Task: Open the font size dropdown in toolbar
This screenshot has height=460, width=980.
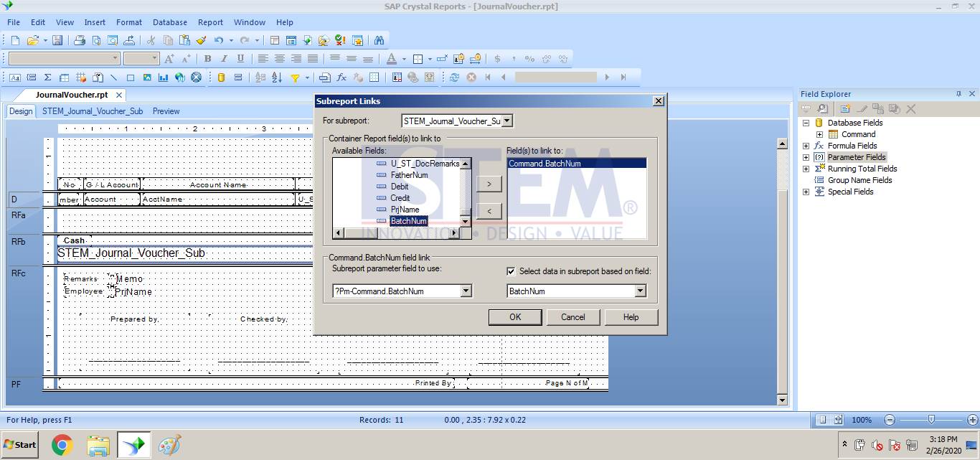Action: click(x=154, y=59)
